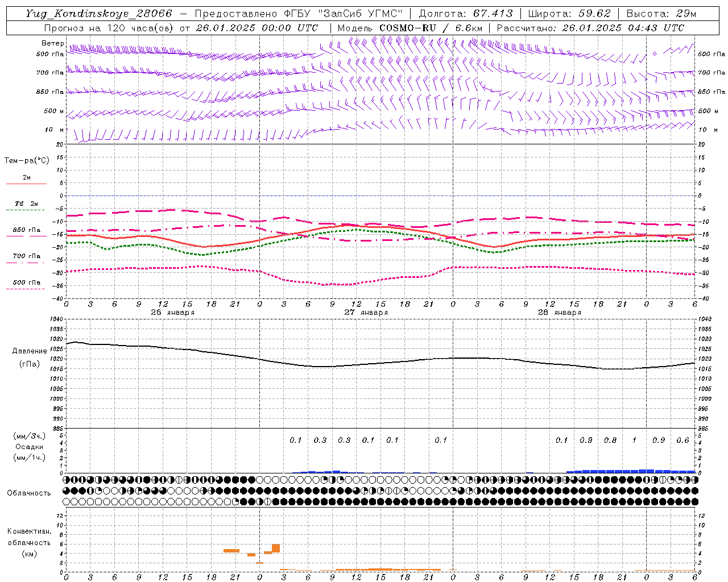Click the Конвективн. облачность (км) label
Screen dimensions: 728x582
tap(29, 542)
